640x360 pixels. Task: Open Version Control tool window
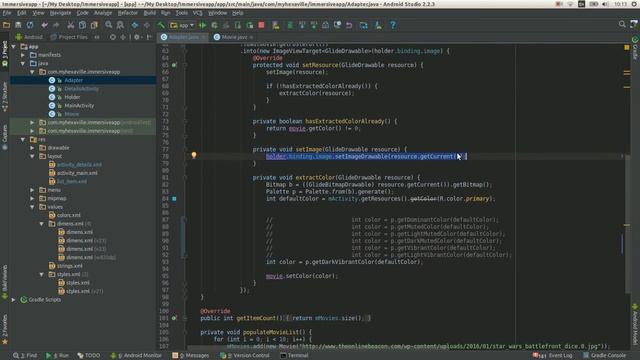point(245,356)
